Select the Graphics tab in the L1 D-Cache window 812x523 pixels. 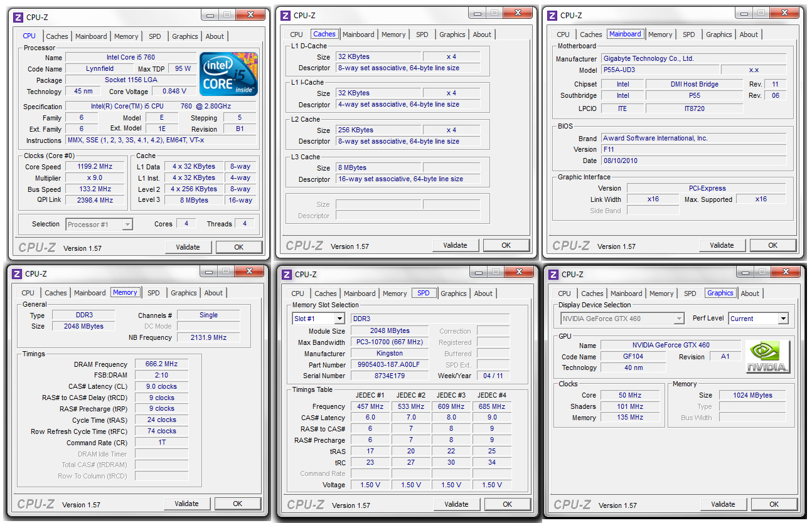[452, 34]
